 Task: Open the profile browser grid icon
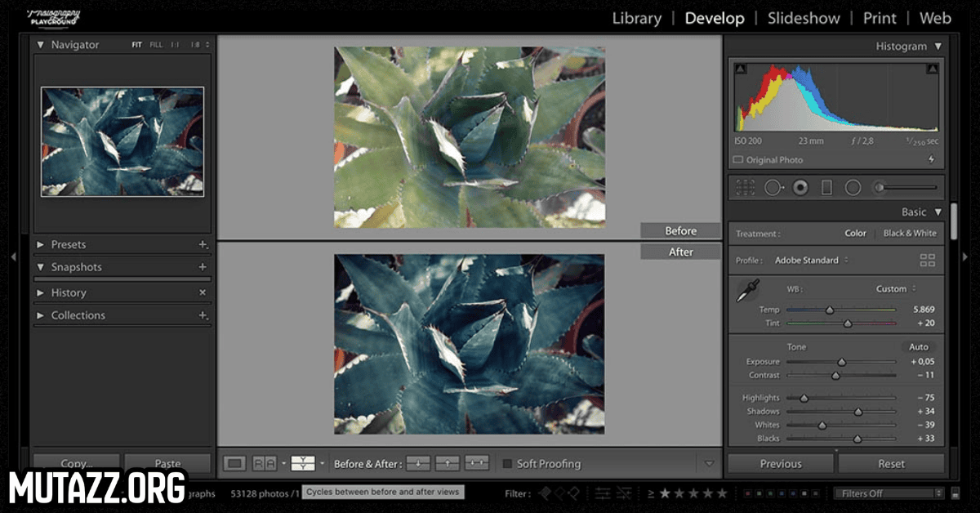pos(927,261)
